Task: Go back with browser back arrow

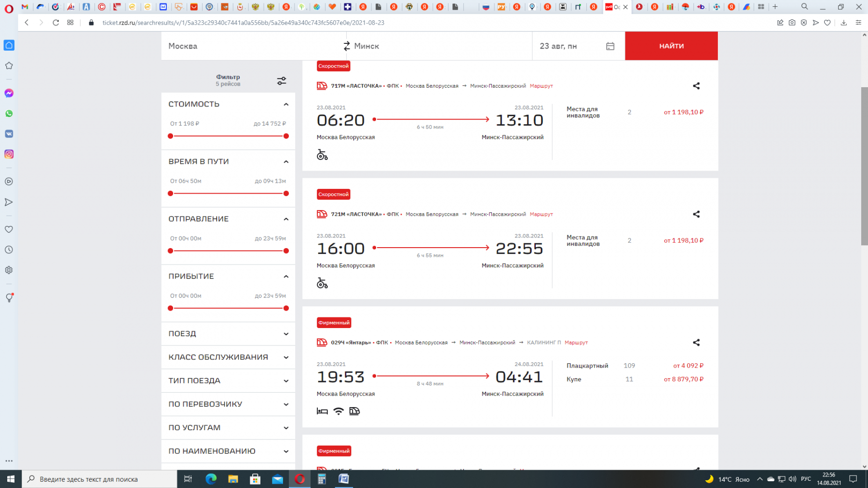Action: coord(27,23)
